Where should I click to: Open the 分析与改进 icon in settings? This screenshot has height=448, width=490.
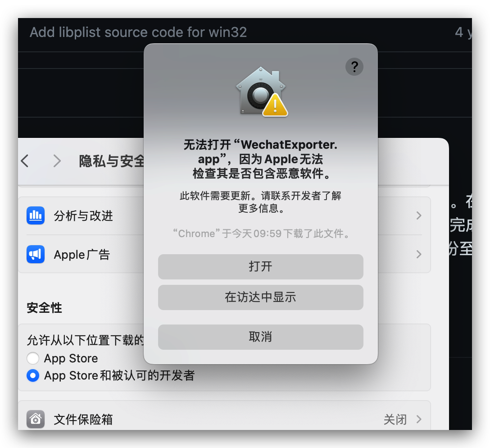(x=35, y=216)
